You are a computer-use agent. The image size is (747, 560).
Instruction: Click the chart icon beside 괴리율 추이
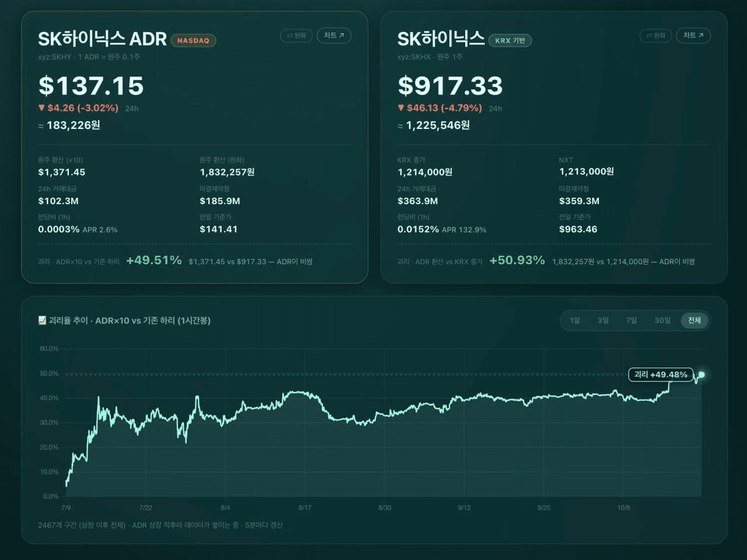pos(42,320)
